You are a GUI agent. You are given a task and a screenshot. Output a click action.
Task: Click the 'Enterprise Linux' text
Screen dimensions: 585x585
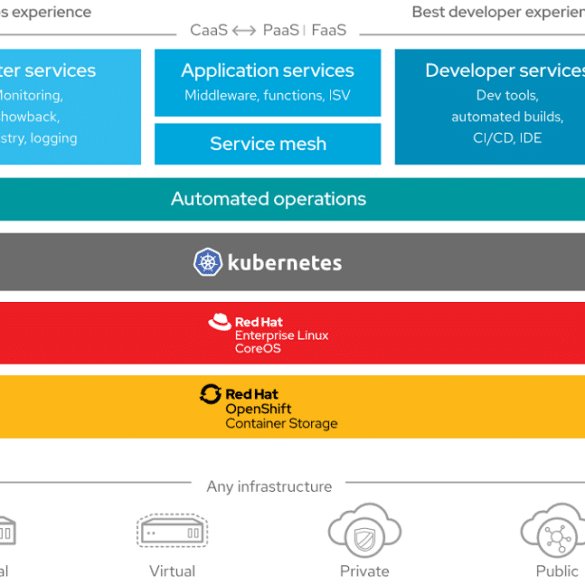282,335
